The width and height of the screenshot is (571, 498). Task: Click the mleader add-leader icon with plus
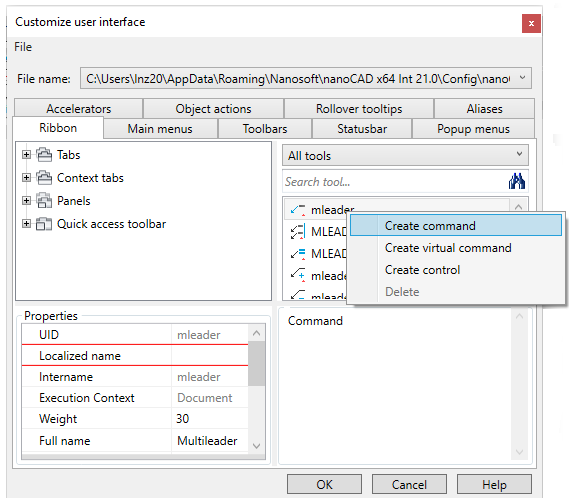click(x=298, y=275)
